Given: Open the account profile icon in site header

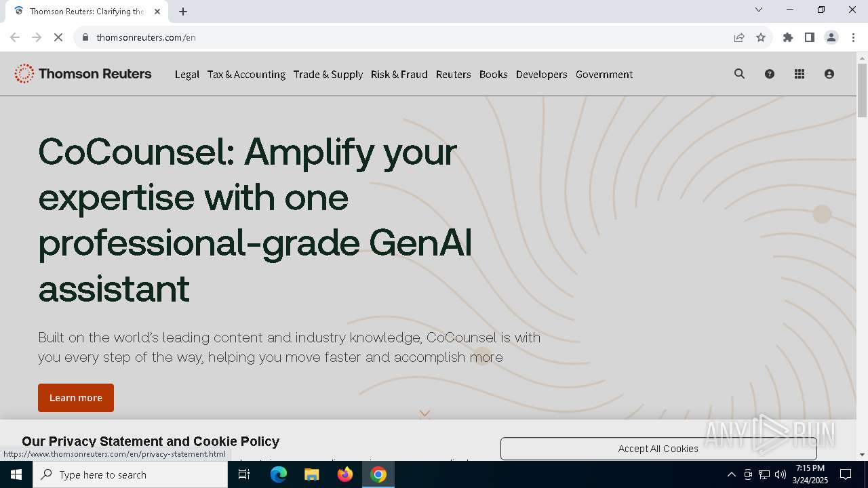Looking at the screenshot, I should click(829, 74).
